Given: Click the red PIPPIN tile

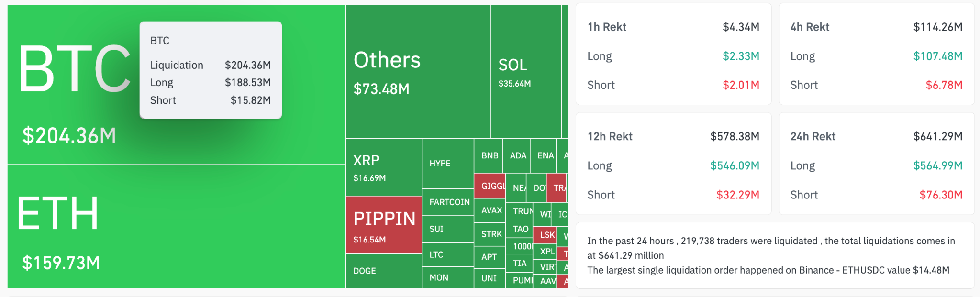Looking at the screenshot, I should (384, 225).
